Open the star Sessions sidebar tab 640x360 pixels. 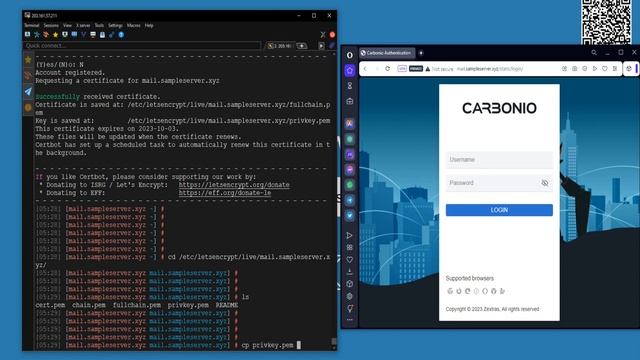(28, 60)
